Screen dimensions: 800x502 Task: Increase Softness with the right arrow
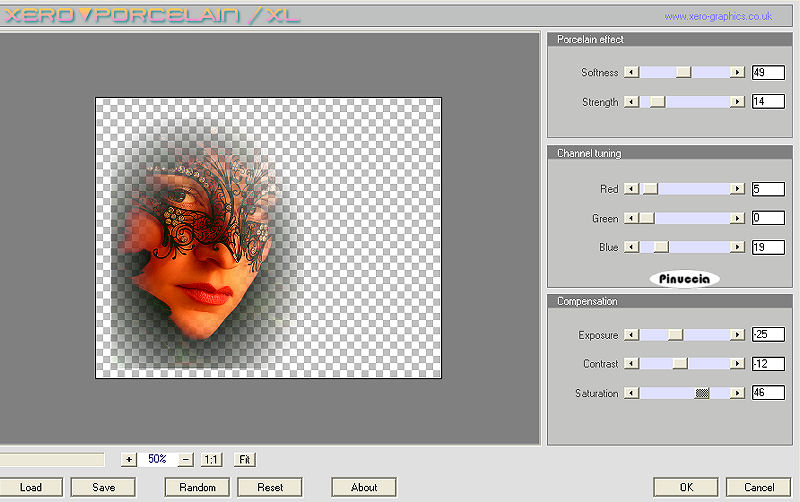coord(737,72)
